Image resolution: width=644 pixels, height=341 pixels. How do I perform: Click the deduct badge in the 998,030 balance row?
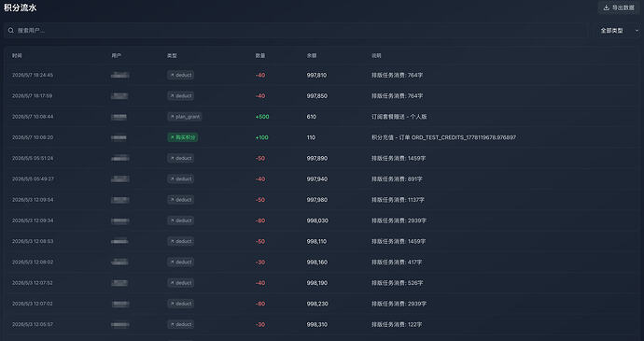click(x=181, y=220)
